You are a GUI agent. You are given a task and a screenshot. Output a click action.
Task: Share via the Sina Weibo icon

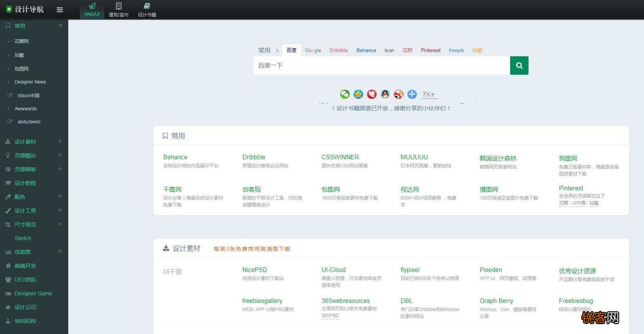click(398, 94)
